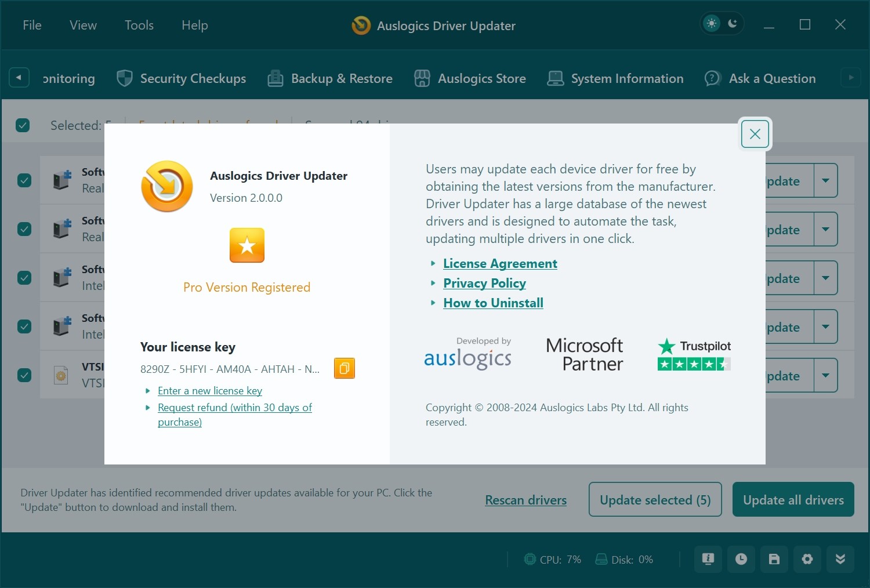Click the Auslogics developer logo

tap(467, 353)
